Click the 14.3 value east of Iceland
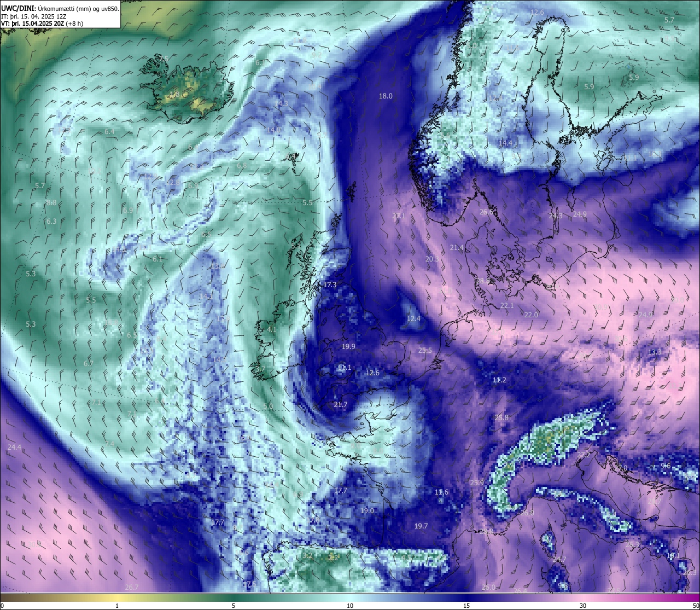The height and width of the screenshot is (610, 700). pos(282,103)
